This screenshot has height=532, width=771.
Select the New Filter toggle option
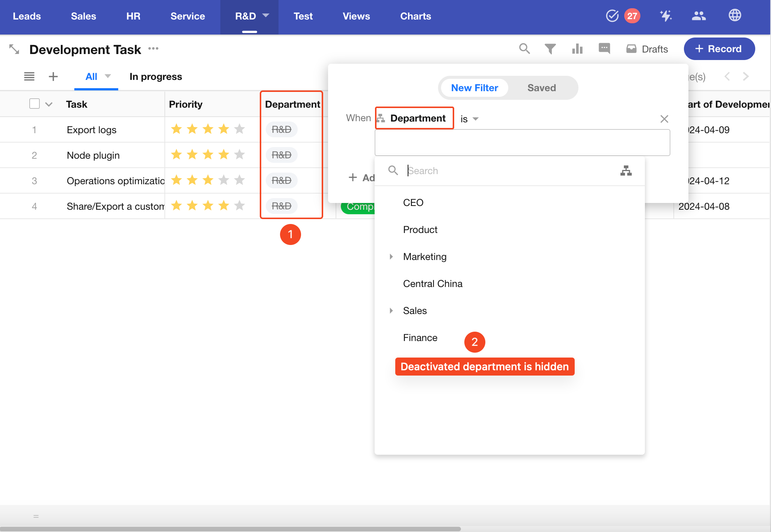pyautogui.click(x=474, y=88)
